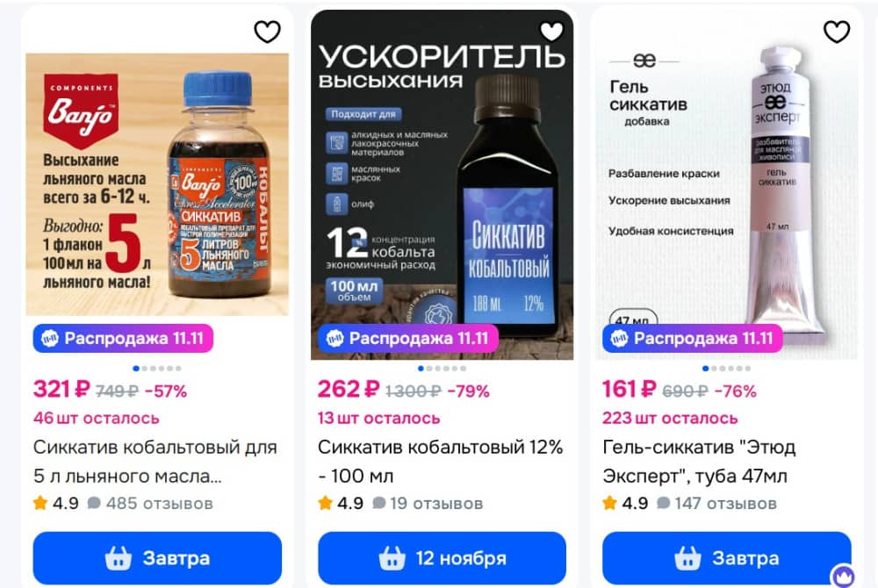Click the review bubble icon beside 147 отзывов
Screen dimensions: 878x588
(664, 503)
